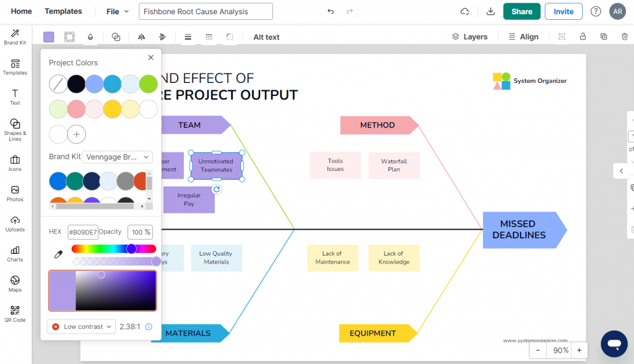634x364 pixels.
Task: Go to Templates in top menu
Action: 63,11
